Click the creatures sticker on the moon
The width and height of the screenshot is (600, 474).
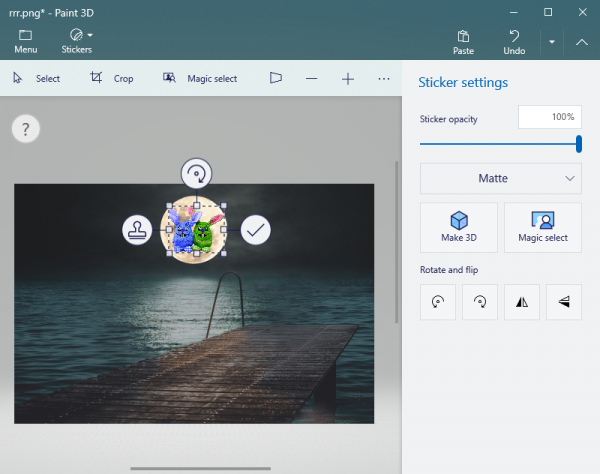[x=196, y=232]
